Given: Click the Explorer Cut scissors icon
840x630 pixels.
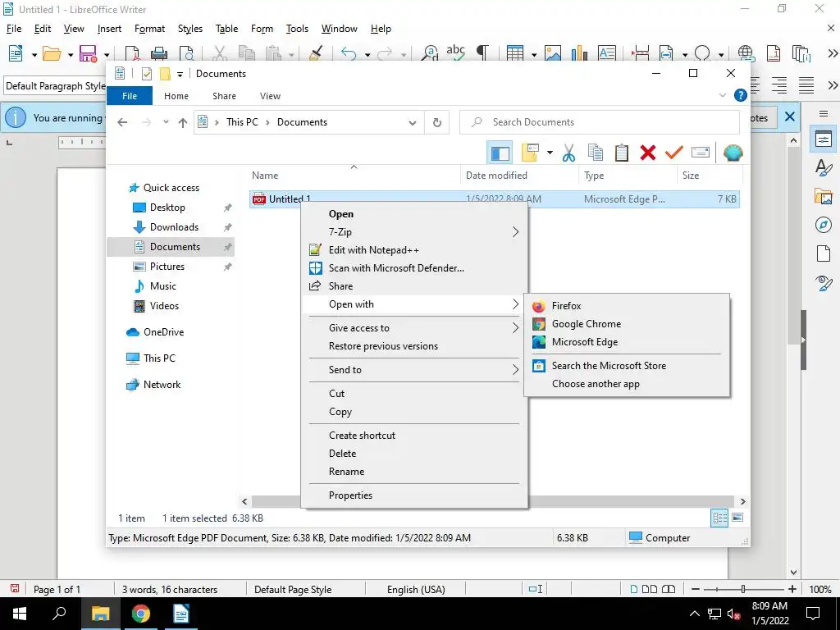Looking at the screenshot, I should click(x=569, y=153).
